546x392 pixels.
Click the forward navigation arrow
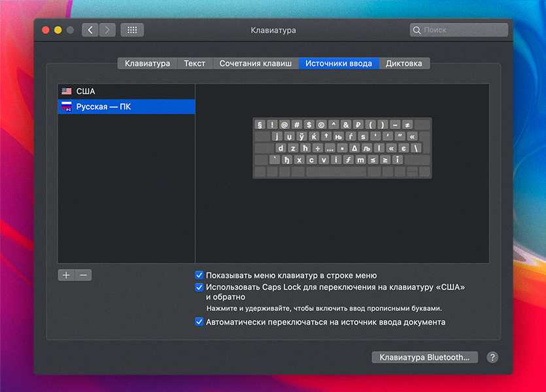point(107,30)
